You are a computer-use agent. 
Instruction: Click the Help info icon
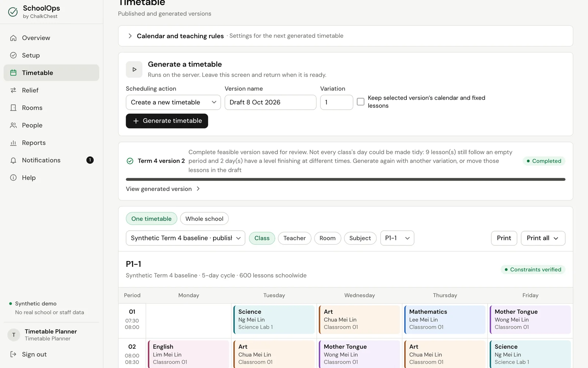pyautogui.click(x=13, y=178)
